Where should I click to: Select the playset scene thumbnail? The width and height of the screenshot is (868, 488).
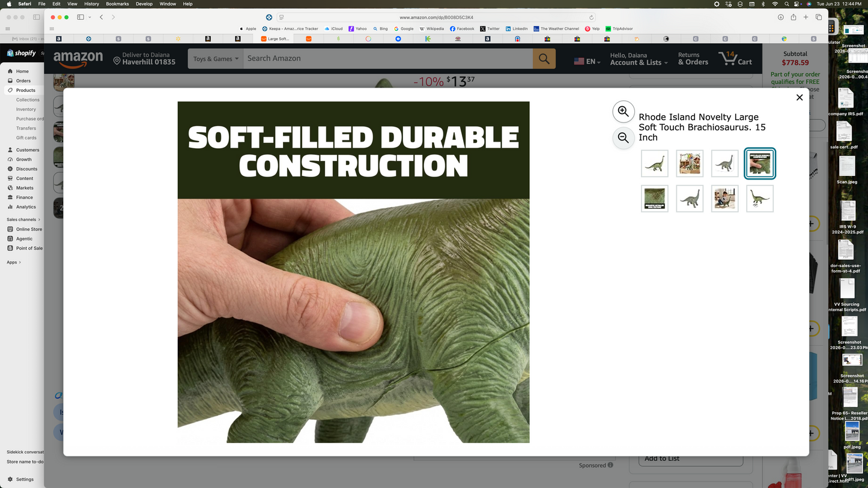(690, 163)
